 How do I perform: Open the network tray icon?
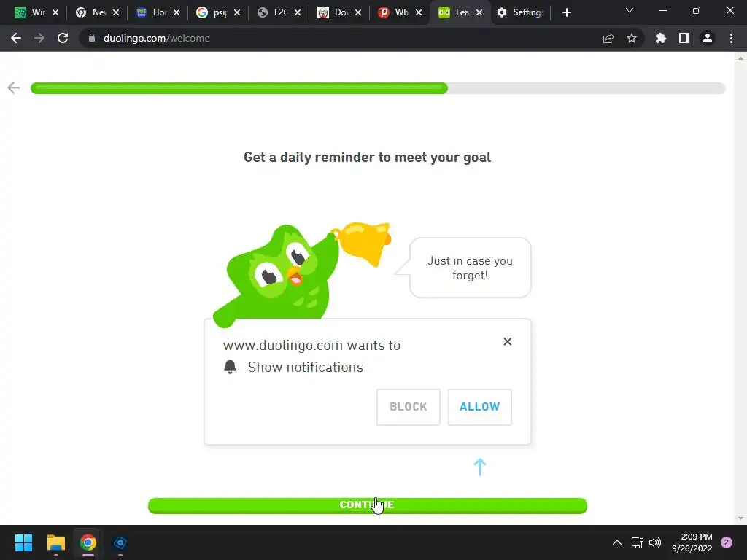(637, 542)
